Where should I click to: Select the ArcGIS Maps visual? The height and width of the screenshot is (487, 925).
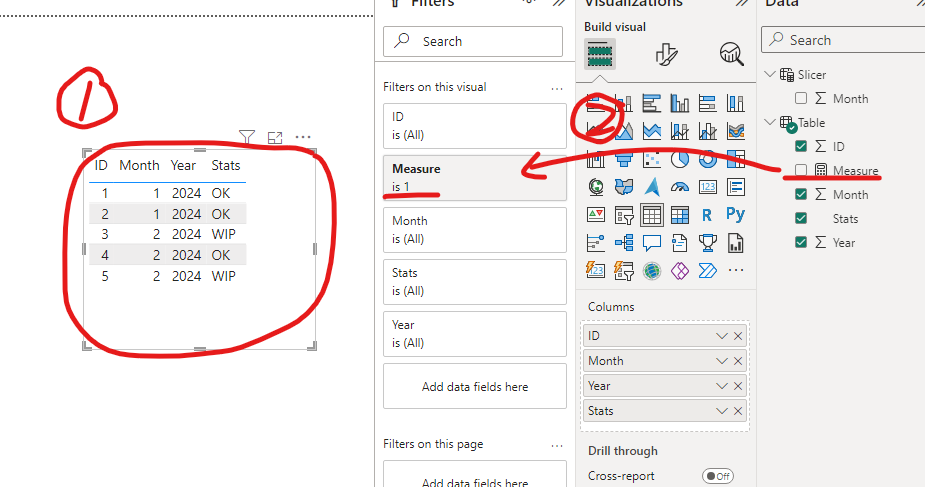[651, 271]
